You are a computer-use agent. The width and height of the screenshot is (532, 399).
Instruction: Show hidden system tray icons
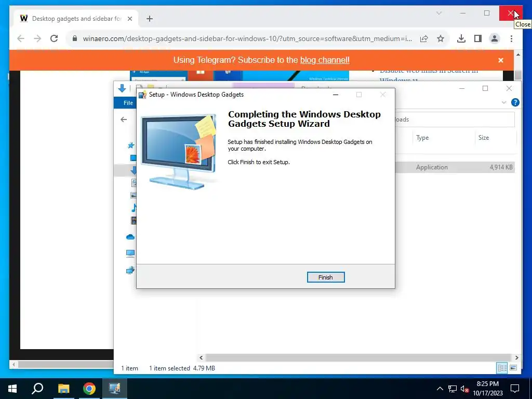(x=440, y=389)
